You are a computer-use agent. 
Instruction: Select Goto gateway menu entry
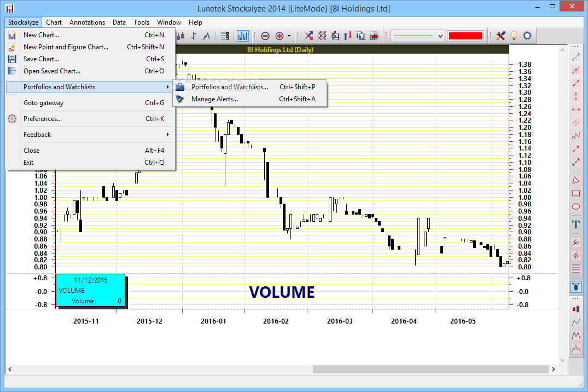[x=90, y=103]
